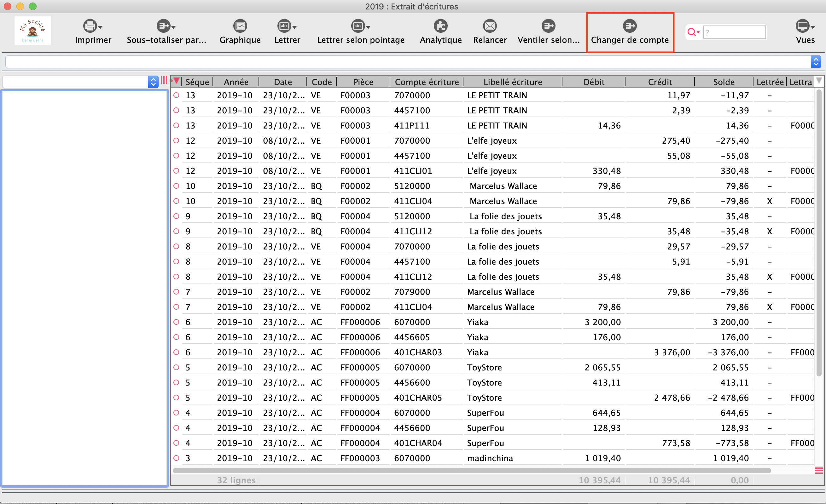Click the 32 lignes footer label
This screenshot has height=504, width=826.
[x=236, y=480]
